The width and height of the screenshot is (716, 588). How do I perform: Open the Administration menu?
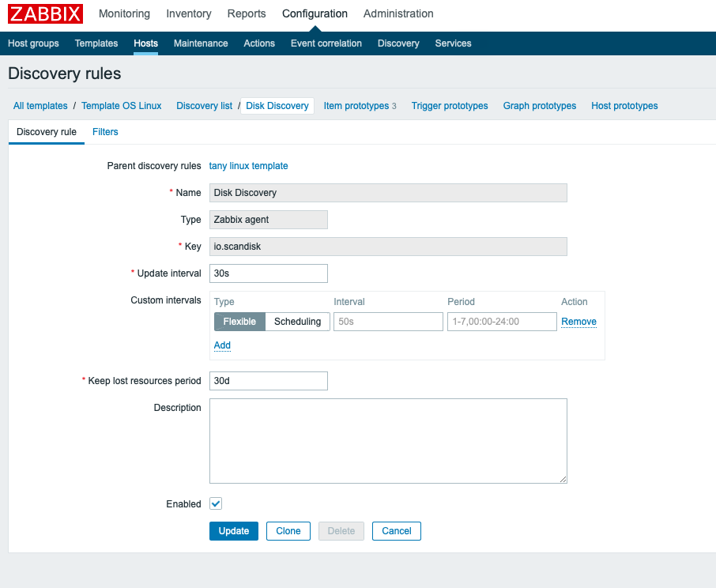click(x=398, y=13)
